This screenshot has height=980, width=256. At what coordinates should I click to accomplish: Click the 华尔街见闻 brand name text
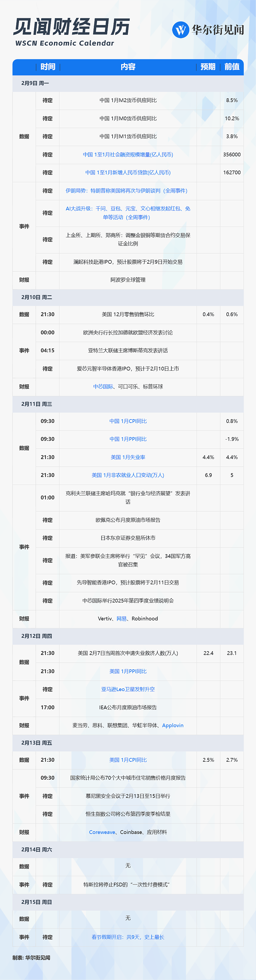pos(218,30)
